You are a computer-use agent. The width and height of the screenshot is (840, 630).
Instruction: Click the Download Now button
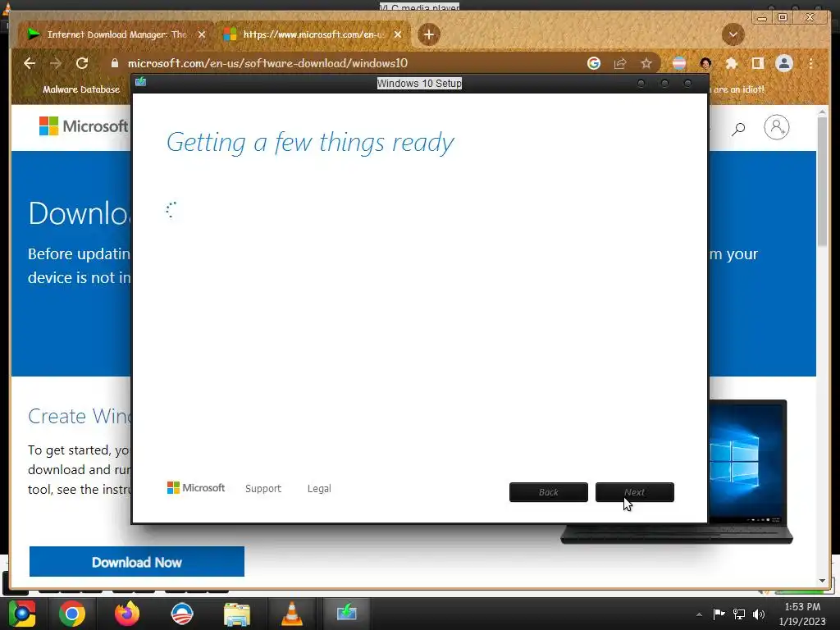pos(137,562)
